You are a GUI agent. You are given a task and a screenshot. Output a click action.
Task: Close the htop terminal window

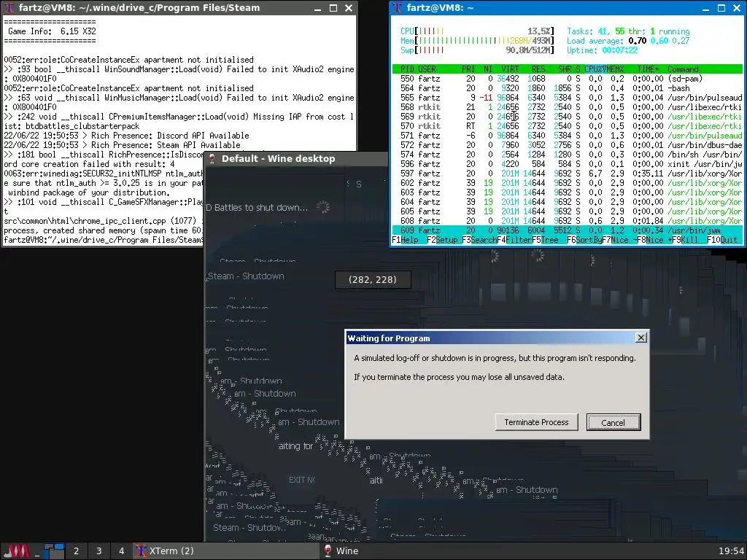(x=737, y=8)
